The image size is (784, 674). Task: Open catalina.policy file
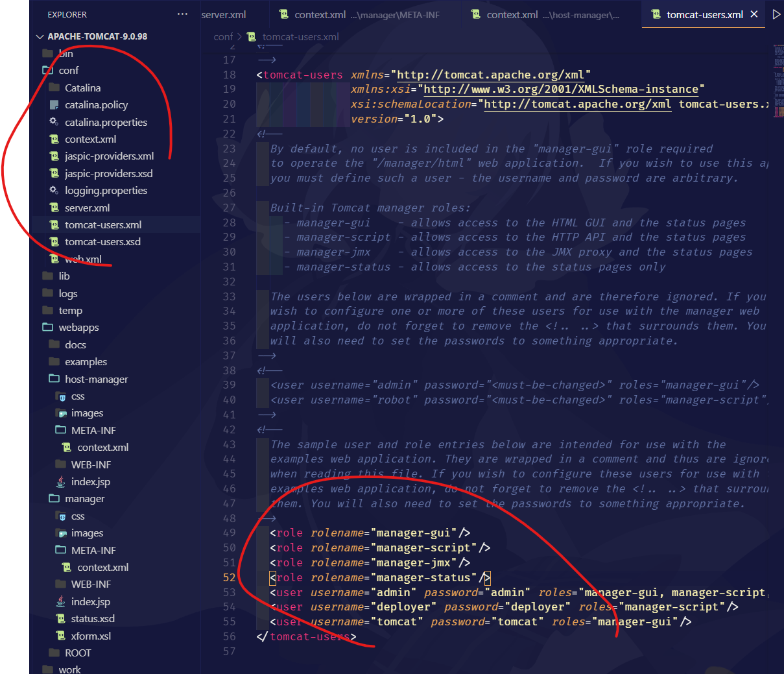(96, 104)
